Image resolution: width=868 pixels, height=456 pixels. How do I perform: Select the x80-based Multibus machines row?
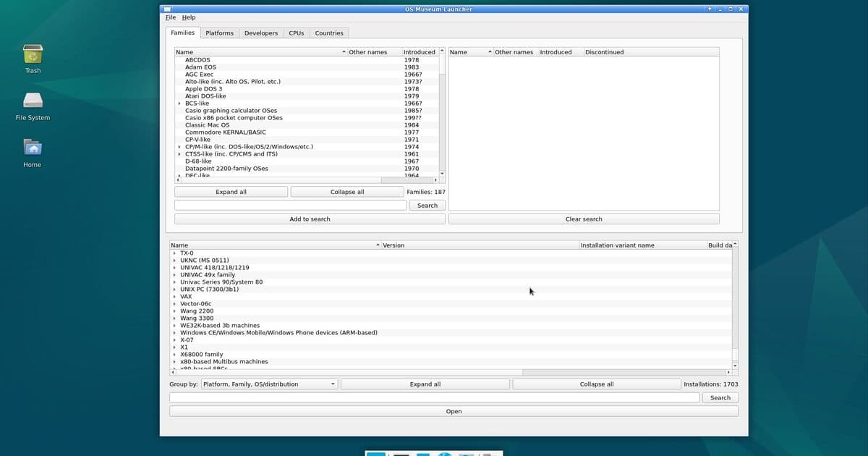451,362
